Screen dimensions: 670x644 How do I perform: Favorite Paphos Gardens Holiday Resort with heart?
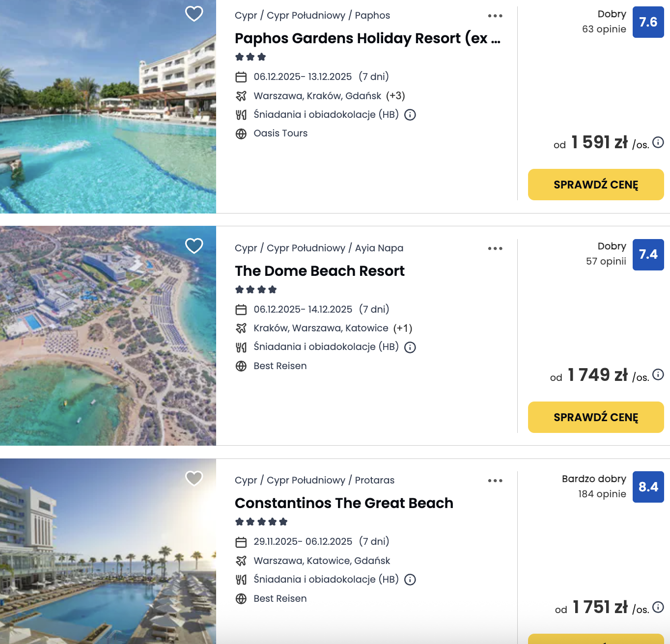pyautogui.click(x=194, y=14)
